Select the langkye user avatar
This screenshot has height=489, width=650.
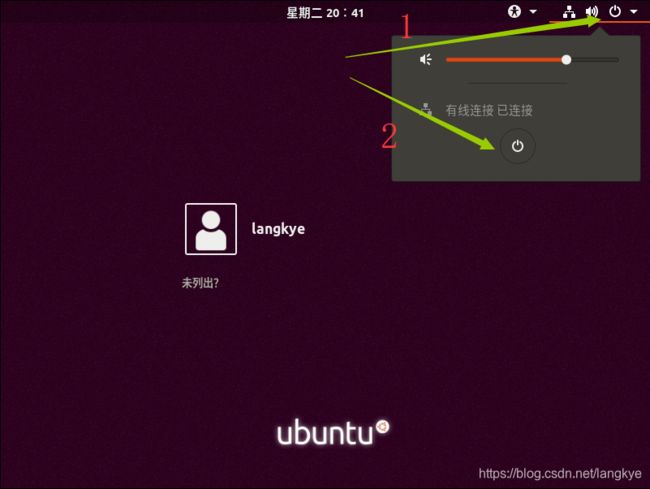pyautogui.click(x=211, y=229)
